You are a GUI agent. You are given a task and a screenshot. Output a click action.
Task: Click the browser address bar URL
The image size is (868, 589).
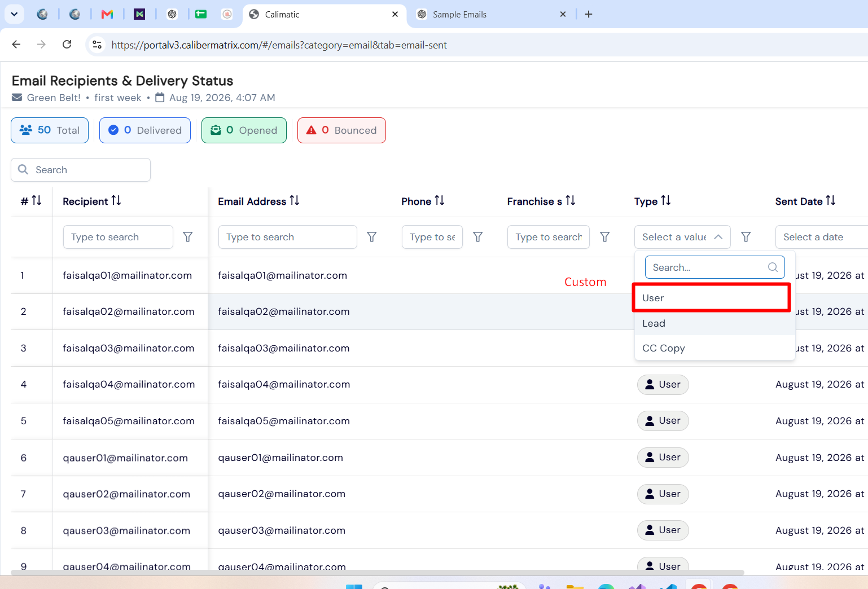(279, 45)
